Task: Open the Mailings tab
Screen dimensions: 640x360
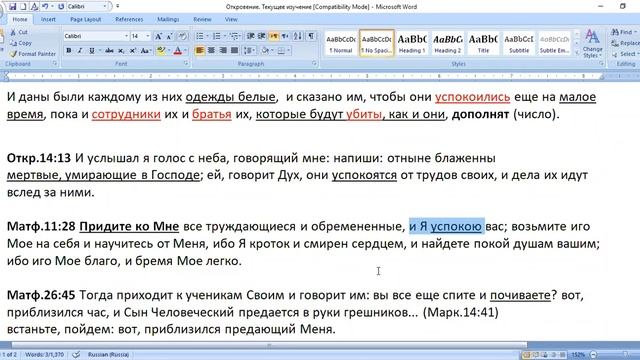Action: point(168,19)
